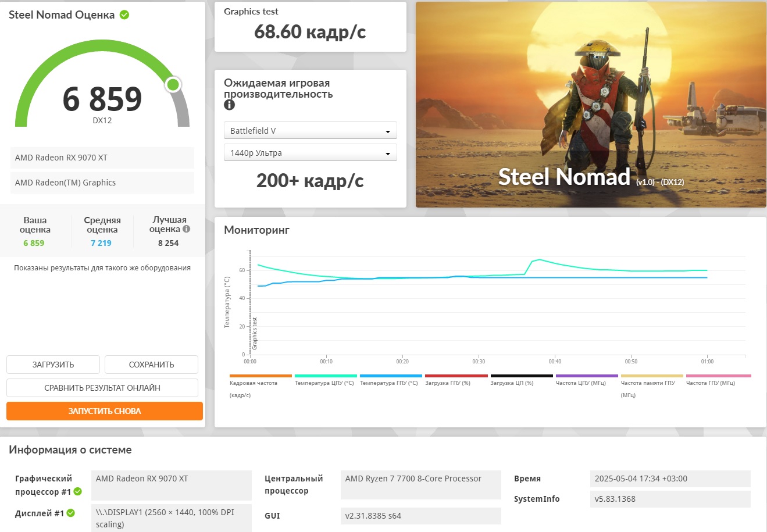Toggle Температура ГПУ legend swatch
Image resolution: width=767 pixels, height=532 pixels.
391,376
